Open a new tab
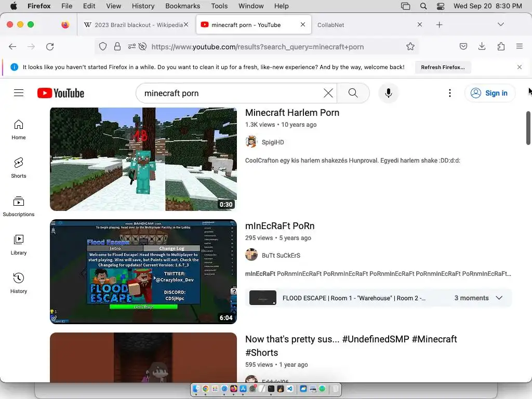The height and width of the screenshot is (399, 532). (440, 25)
